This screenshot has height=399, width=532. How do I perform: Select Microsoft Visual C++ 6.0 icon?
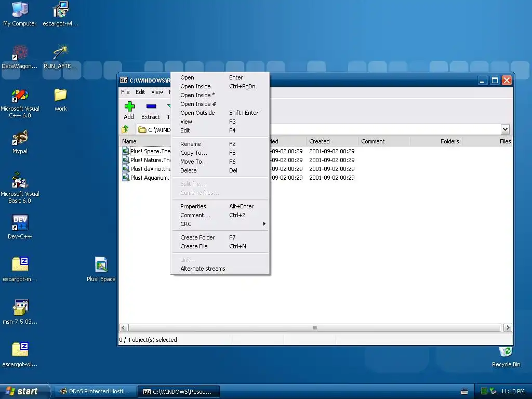point(20,96)
